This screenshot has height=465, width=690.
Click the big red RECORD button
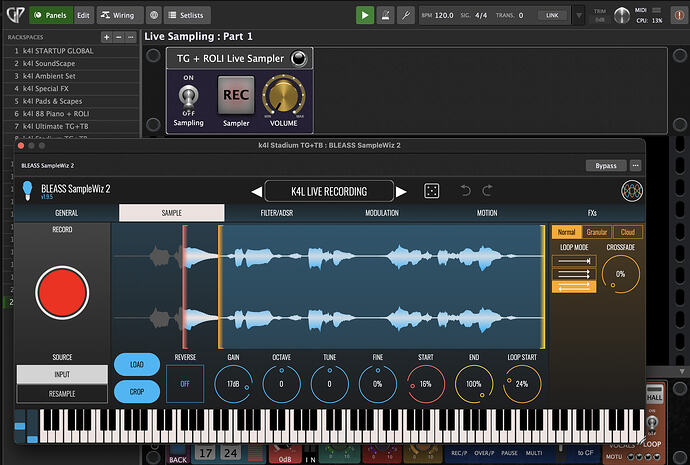click(x=62, y=293)
